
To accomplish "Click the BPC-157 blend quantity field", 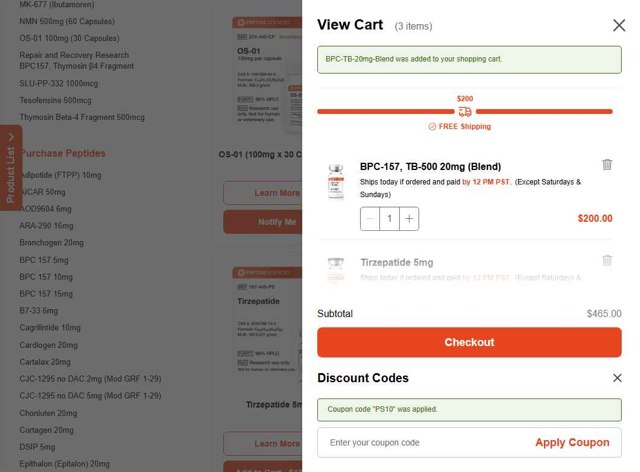I will click(x=390, y=218).
